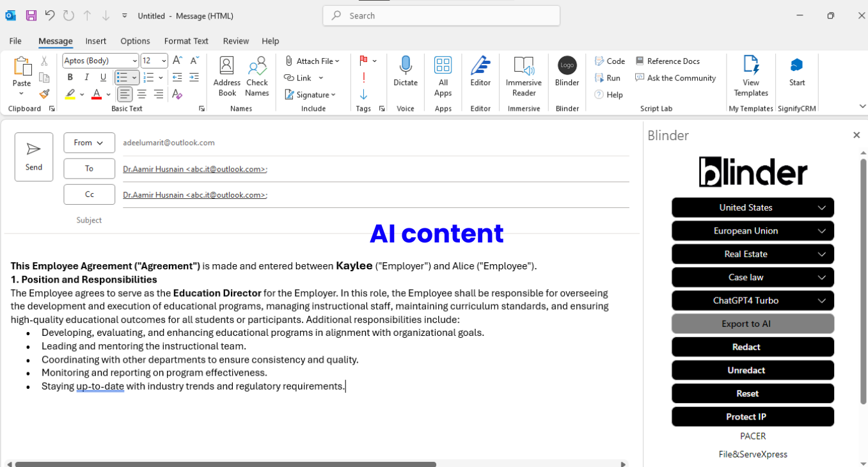Viewport: 868px width, 467px height.
Task: Toggle bold formatting
Action: click(70, 77)
